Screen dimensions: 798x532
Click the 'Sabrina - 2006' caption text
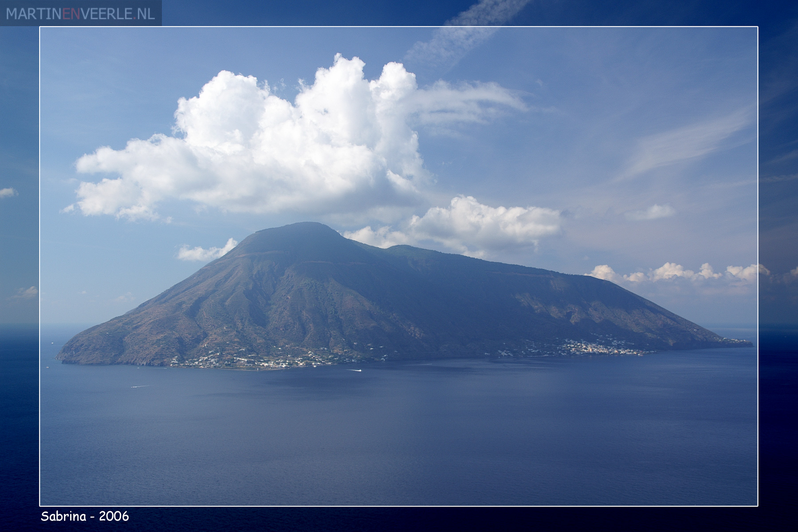[x=85, y=516]
